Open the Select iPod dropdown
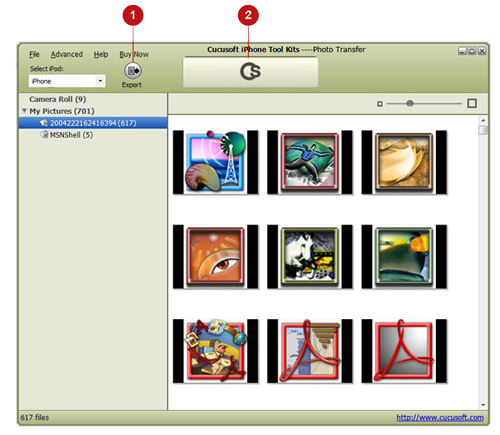This screenshot has height=435, width=500. pos(67,81)
